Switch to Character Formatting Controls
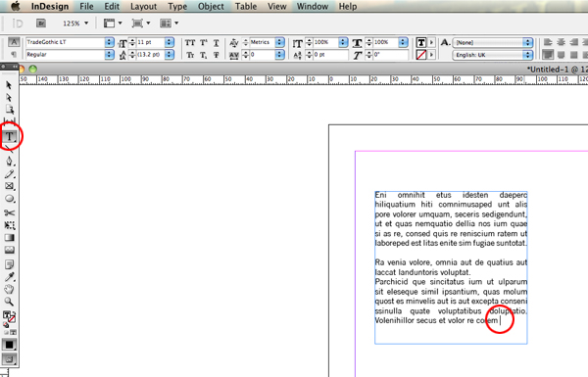 (x=14, y=42)
